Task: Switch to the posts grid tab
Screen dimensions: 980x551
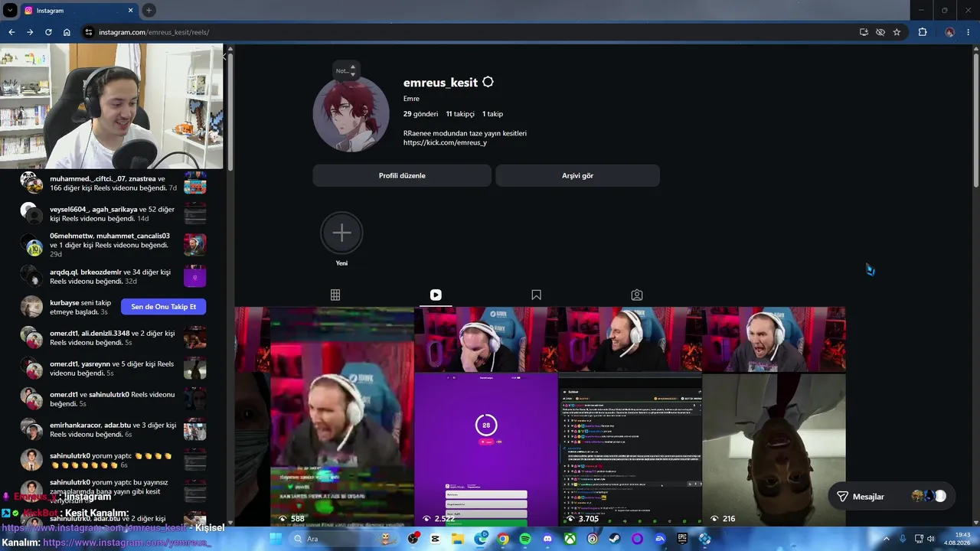Action: 335,295
